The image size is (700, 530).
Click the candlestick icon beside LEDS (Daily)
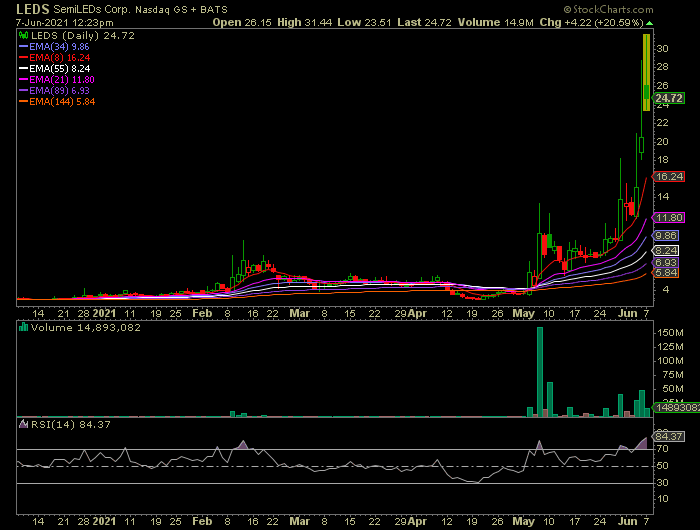[x=23, y=35]
